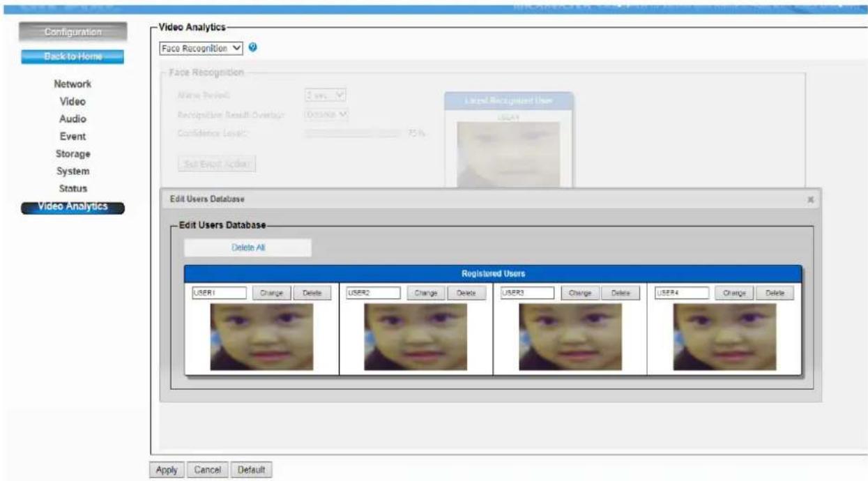The image size is (868, 481).
Task: Click the Apply button
Action: (167, 470)
